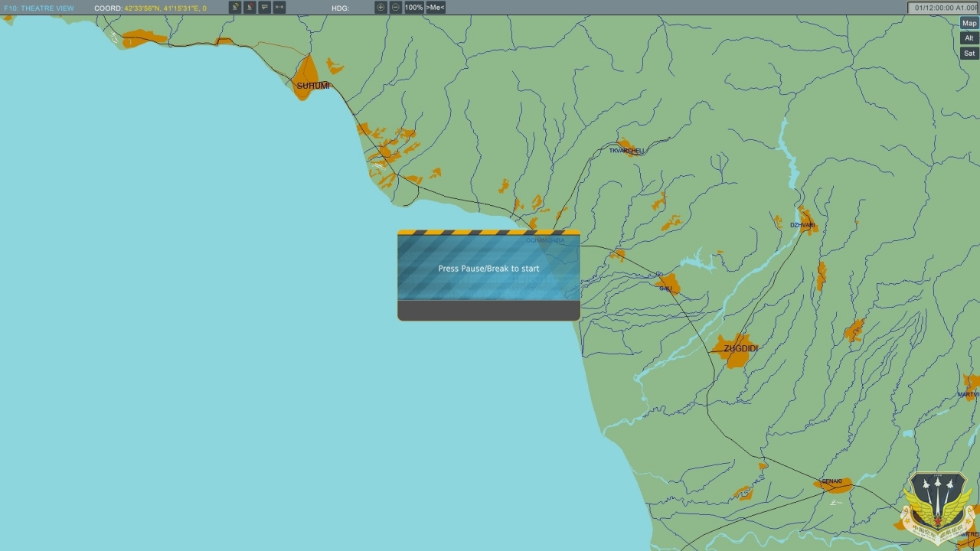Viewport: 980px width, 551px height.
Task: Click the DZHVARI town label
Action: click(802, 225)
